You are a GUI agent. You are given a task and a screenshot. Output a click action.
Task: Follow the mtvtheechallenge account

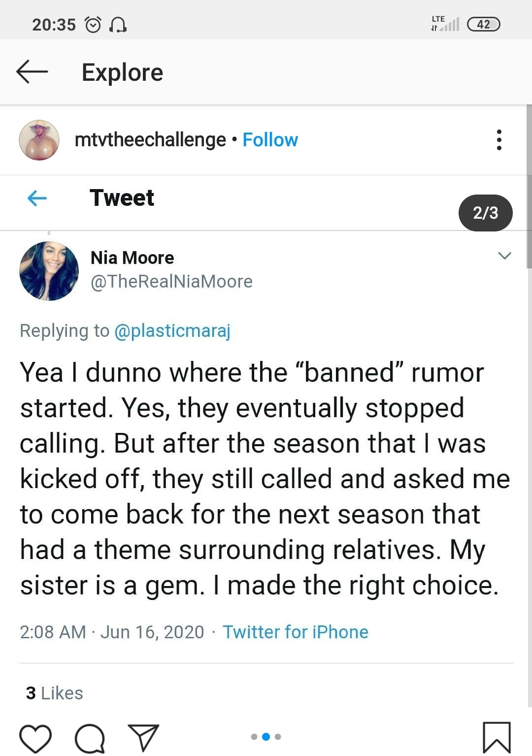pos(270,140)
